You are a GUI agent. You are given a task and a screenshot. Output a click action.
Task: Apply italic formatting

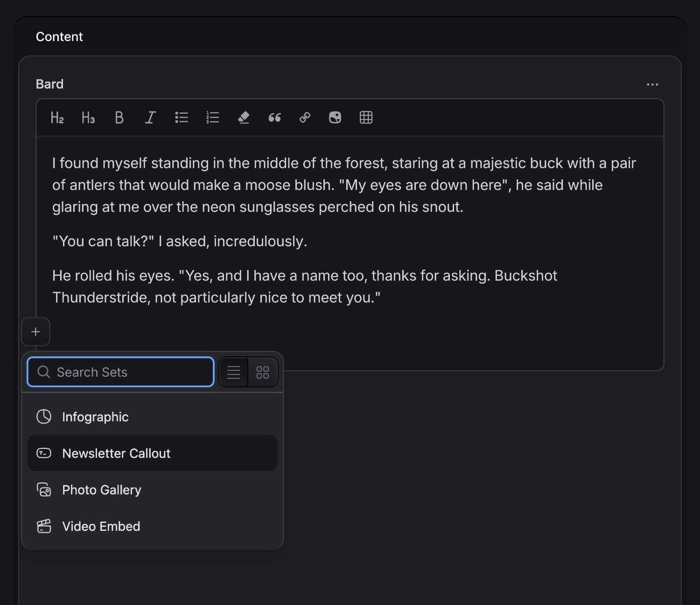[150, 117]
